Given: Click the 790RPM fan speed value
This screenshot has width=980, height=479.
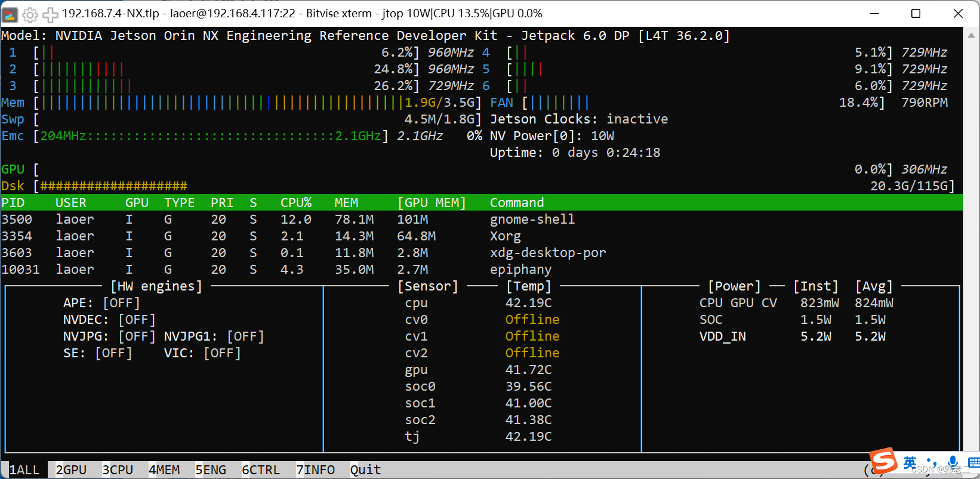Looking at the screenshot, I should click(x=924, y=103).
